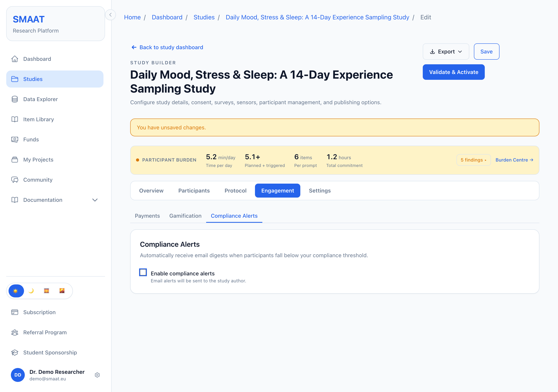
Task: Select the Compliance Alerts sub-tab
Action: point(234,216)
